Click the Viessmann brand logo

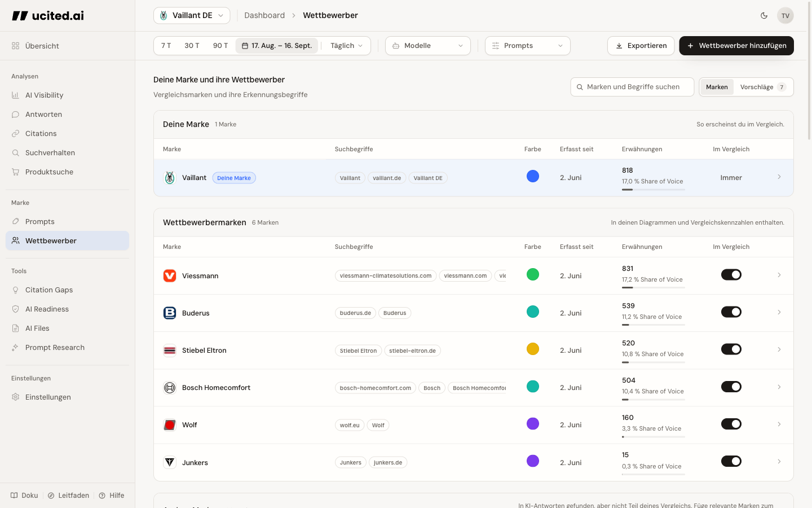click(170, 275)
